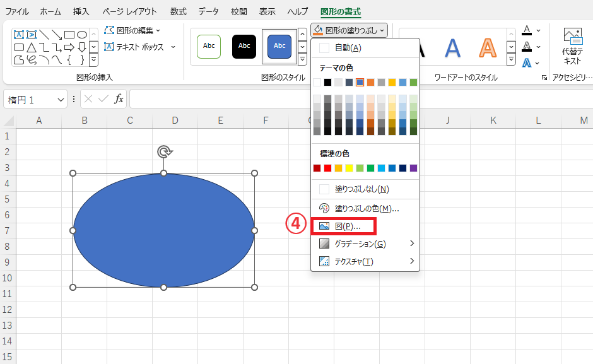Apply the black filled Abc style
This screenshot has height=364, width=593.
pyautogui.click(x=244, y=47)
